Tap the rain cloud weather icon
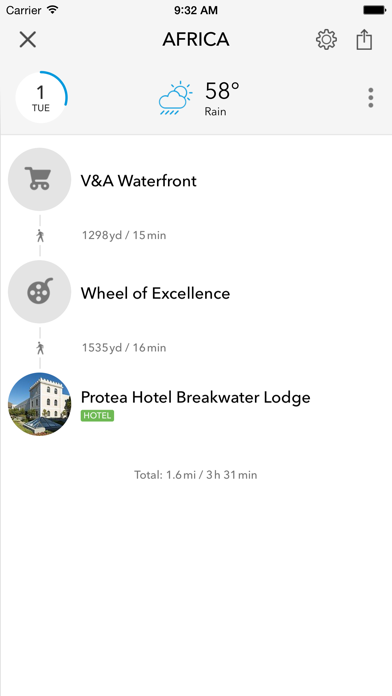The height and width of the screenshot is (696, 392). point(175,98)
